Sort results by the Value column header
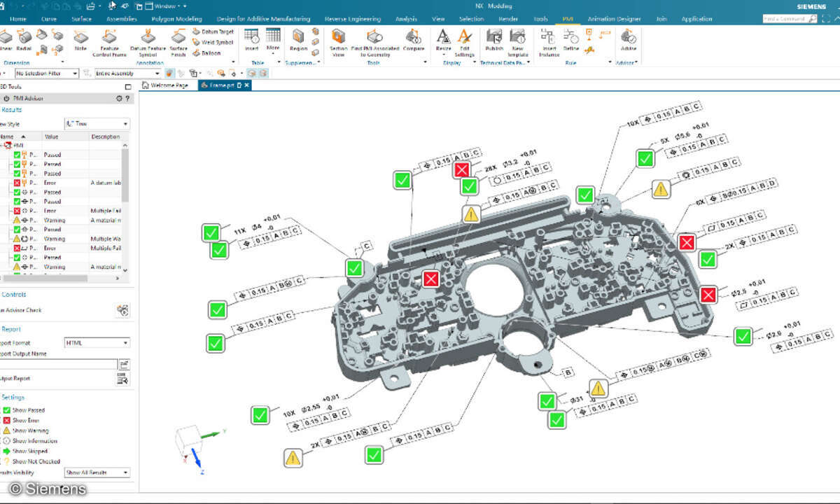Screen dimensions: 840x504 [x=65, y=136]
